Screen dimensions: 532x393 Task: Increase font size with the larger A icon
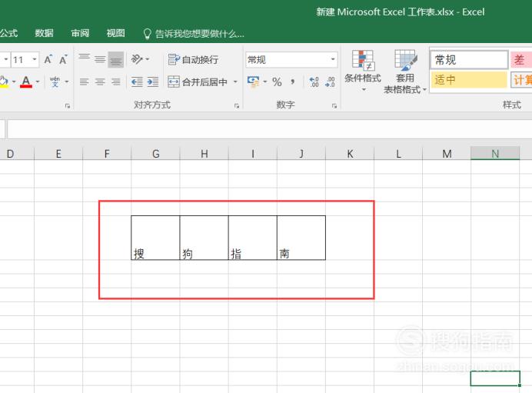tap(48, 60)
